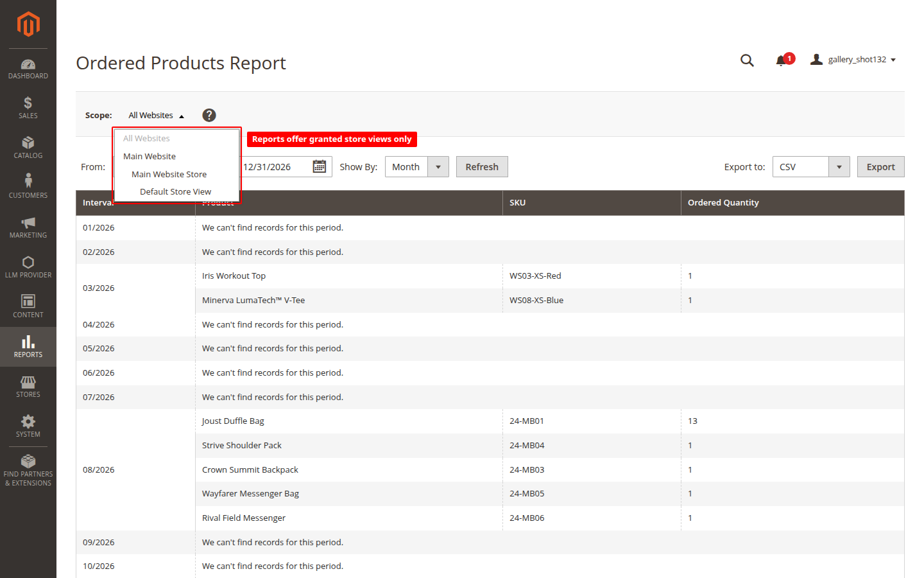Image resolution: width=924 pixels, height=578 pixels.
Task: Click the Iris Workout Top product cell
Action: tap(349, 276)
